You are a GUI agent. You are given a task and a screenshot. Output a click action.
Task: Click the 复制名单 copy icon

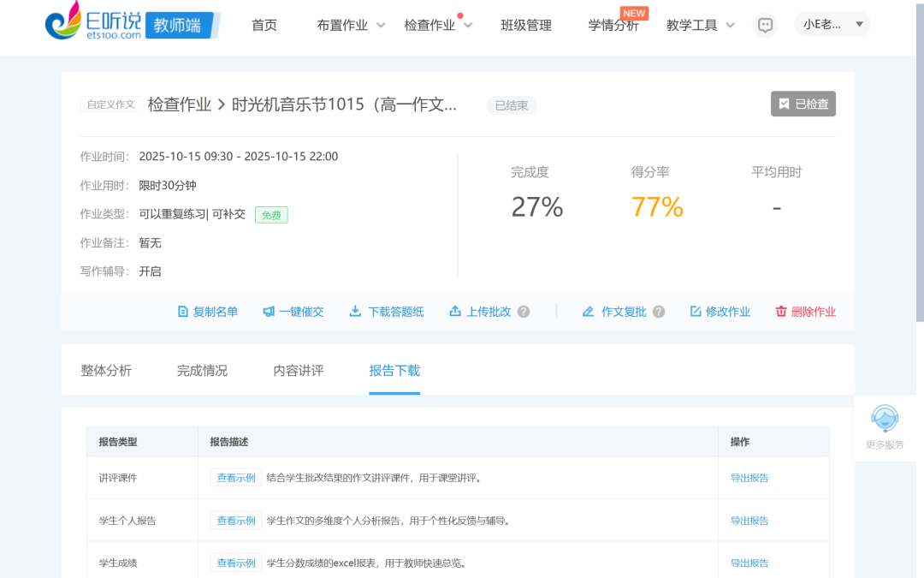click(182, 312)
